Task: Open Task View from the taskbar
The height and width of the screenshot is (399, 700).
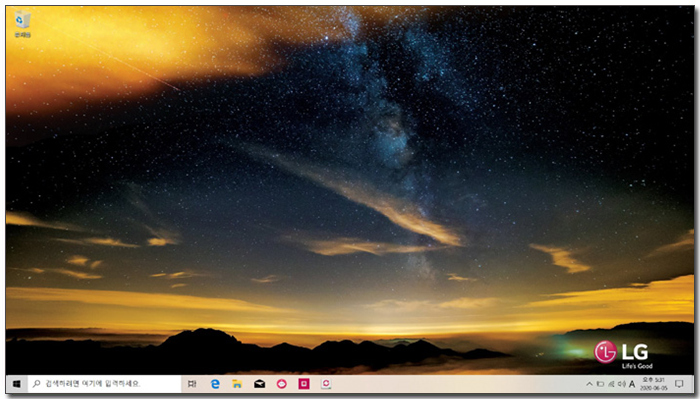Action: tap(192, 384)
